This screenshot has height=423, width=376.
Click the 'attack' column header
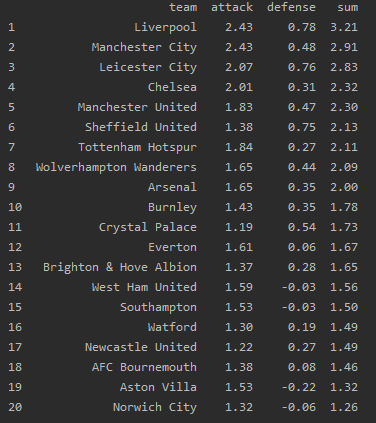tap(232, 7)
